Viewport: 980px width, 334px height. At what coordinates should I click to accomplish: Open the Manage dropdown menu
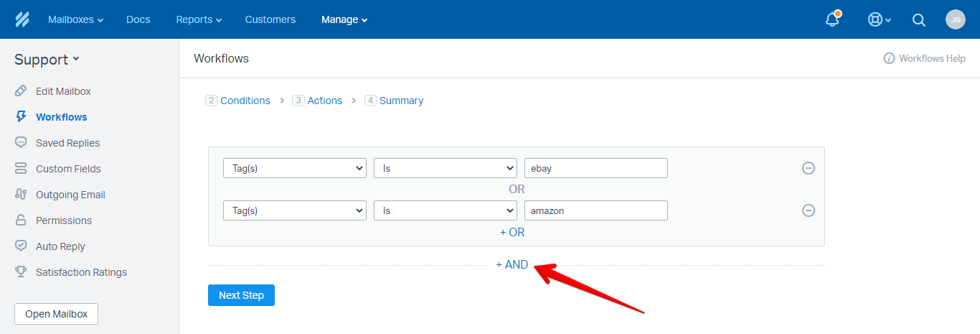[344, 19]
